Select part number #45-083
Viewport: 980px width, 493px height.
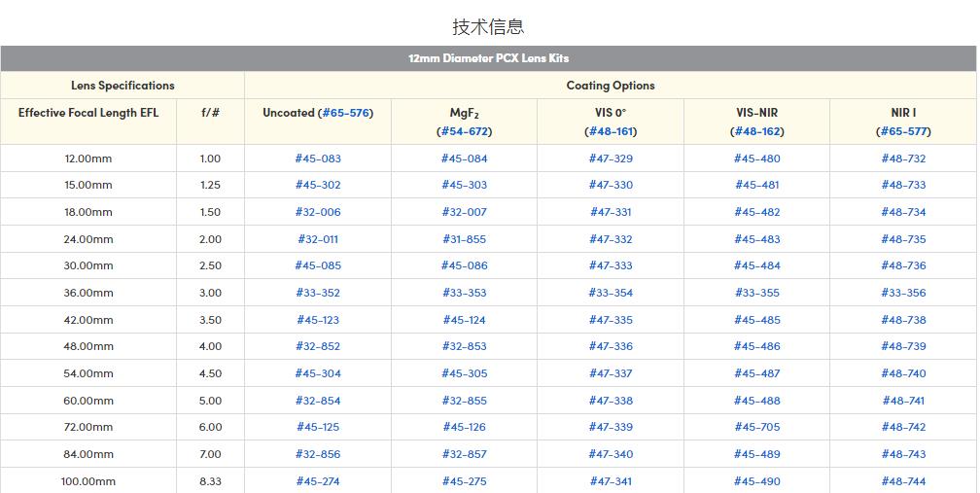click(318, 158)
